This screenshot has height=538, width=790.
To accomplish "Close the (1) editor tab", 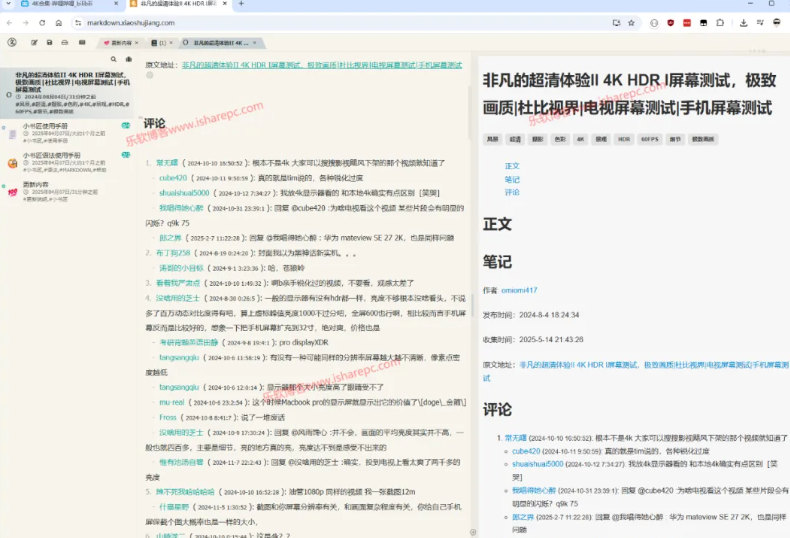I will 171,43.
